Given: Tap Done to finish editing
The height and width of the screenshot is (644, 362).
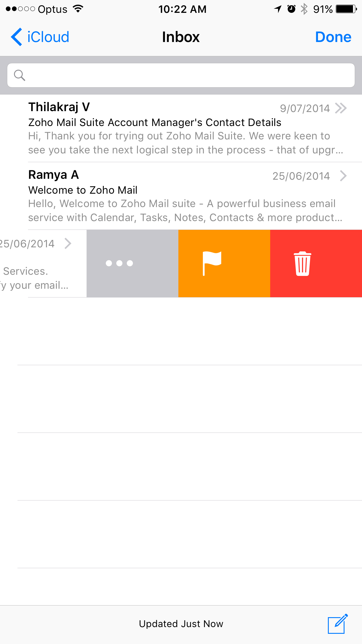Looking at the screenshot, I should click(333, 37).
